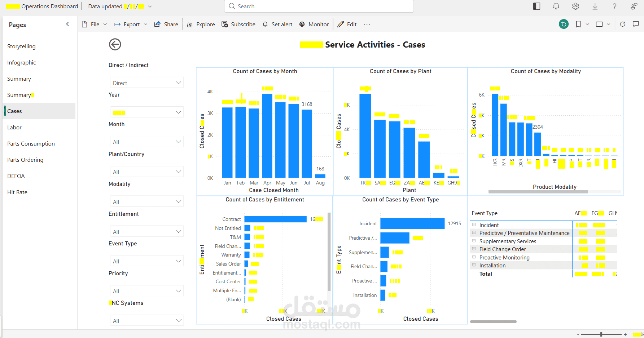Click zoom out minus icon

tap(578, 334)
